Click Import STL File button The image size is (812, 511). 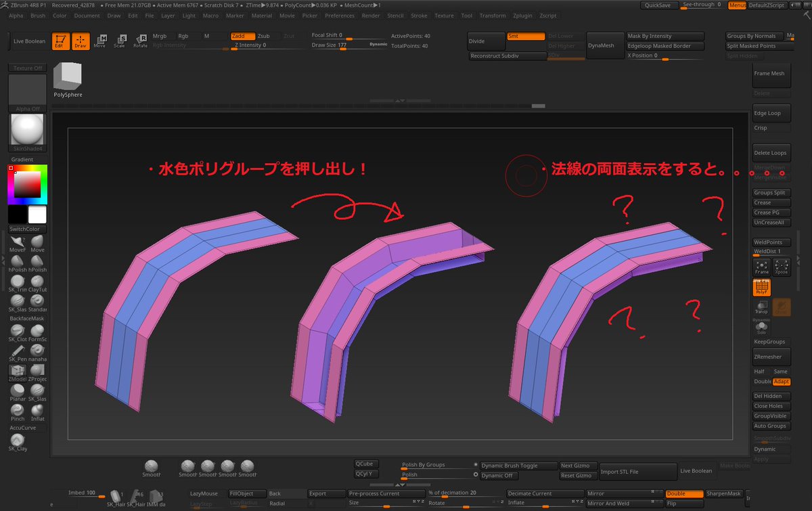tap(637, 472)
